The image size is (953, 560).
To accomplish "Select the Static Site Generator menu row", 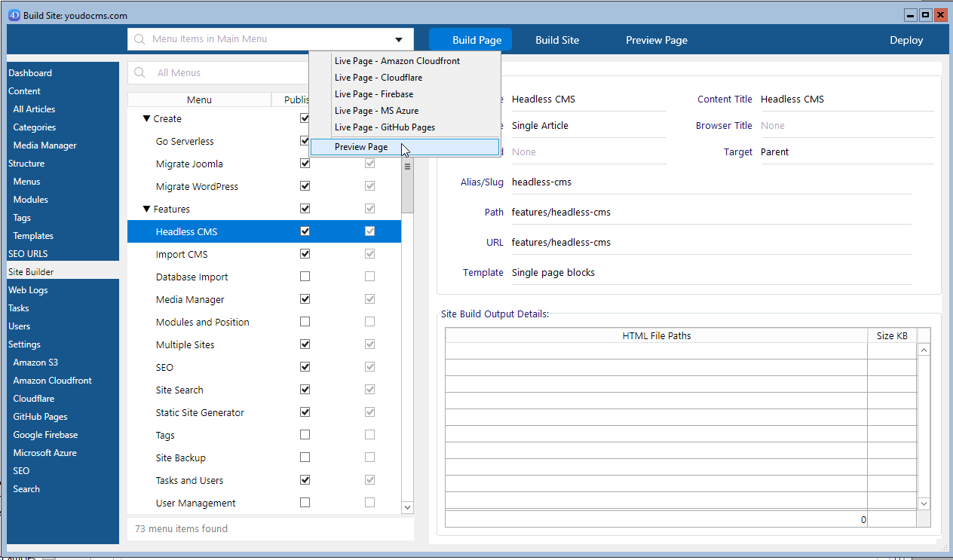I will pos(200,412).
